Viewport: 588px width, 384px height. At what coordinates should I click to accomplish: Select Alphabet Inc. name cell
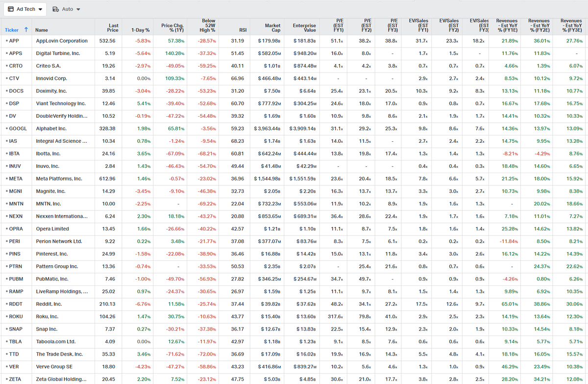(51, 128)
